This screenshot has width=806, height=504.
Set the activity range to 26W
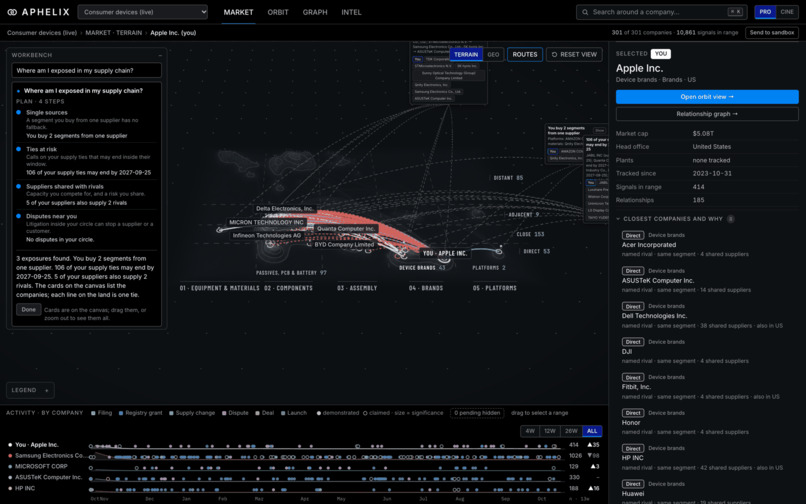[x=571, y=431]
